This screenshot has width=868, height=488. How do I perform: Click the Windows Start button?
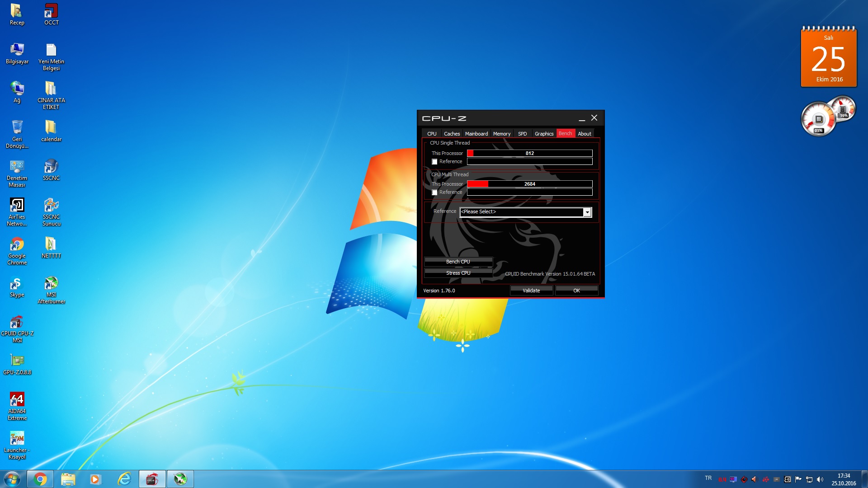pyautogui.click(x=12, y=479)
